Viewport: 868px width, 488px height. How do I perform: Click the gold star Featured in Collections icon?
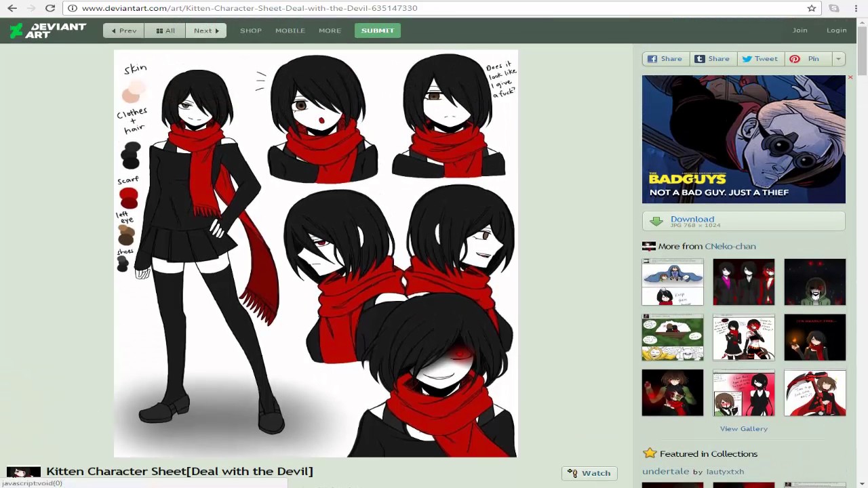650,453
